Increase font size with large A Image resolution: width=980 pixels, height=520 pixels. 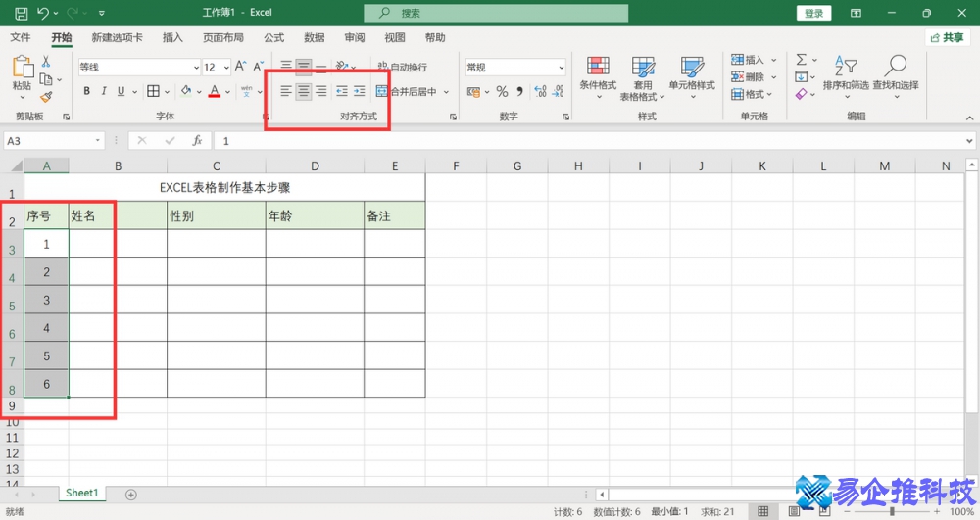[241, 67]
